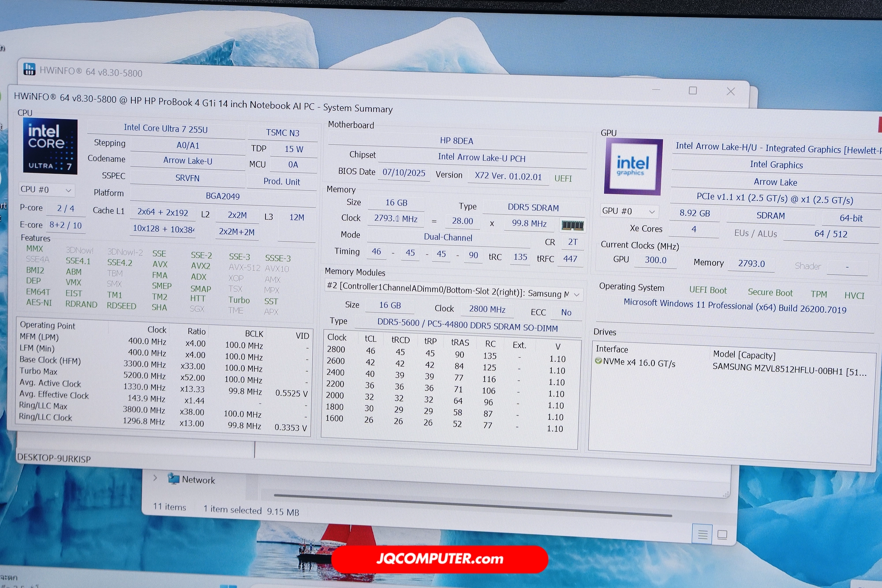882x588 pixels.
Task: Click the HWiNFO app icon in title bar
Action: (x=29, y=69)
